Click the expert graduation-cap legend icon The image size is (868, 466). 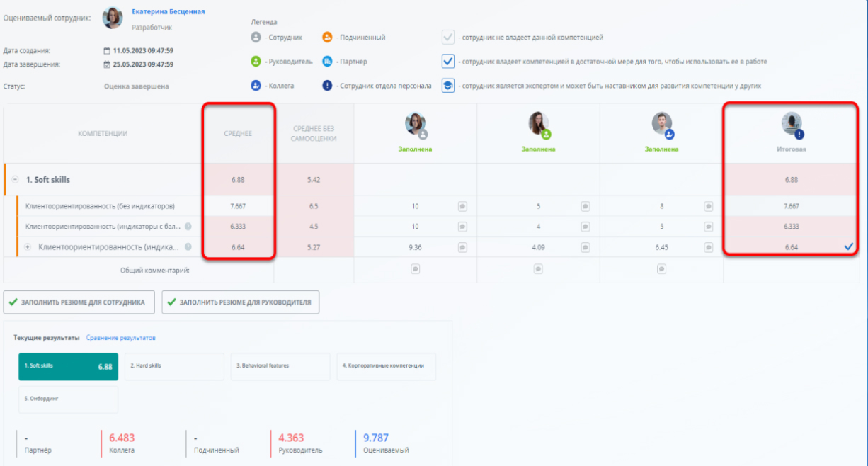coord(447,86)
